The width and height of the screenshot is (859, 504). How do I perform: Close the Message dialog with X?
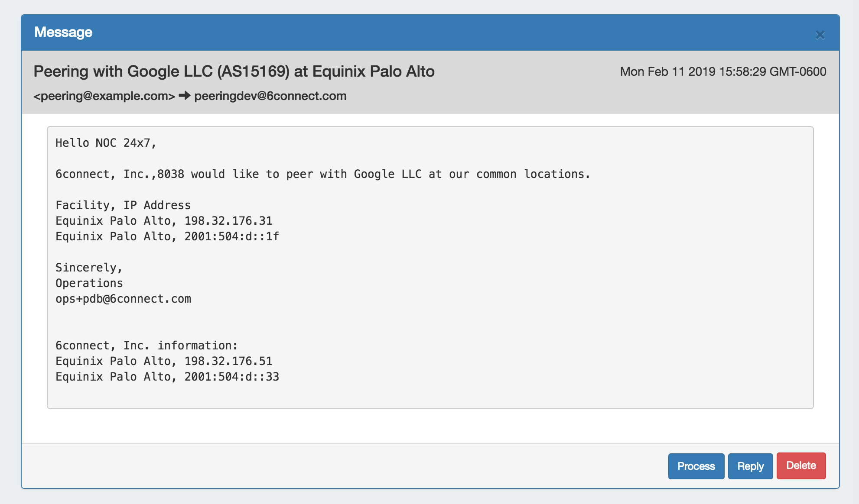[x=820, y=35]
